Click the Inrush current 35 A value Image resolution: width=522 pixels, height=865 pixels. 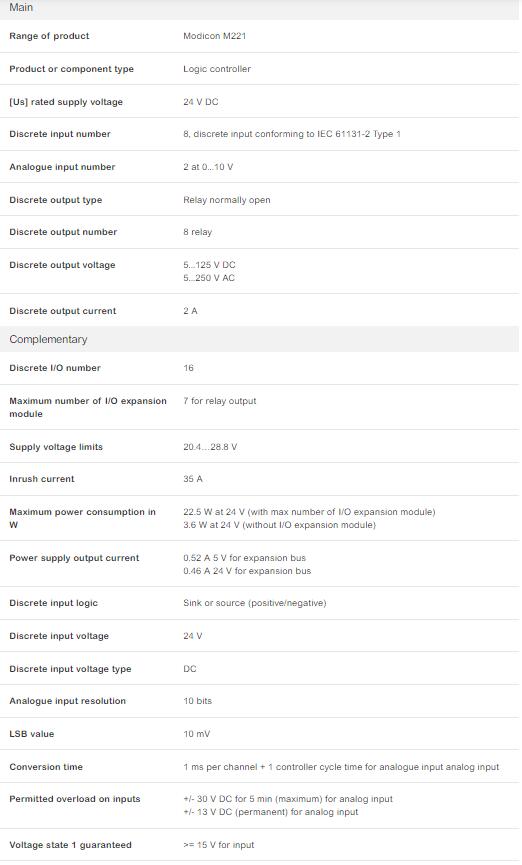pyautogui.click(x=193, y=479)
